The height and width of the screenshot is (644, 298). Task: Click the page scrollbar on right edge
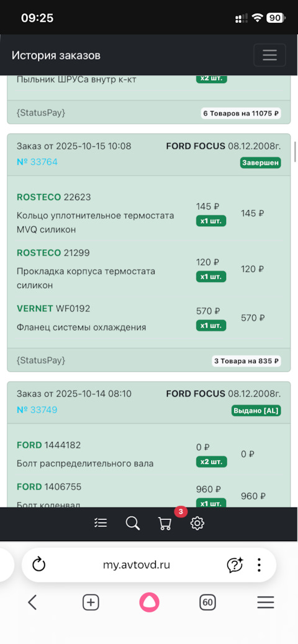tap(295, 152)
